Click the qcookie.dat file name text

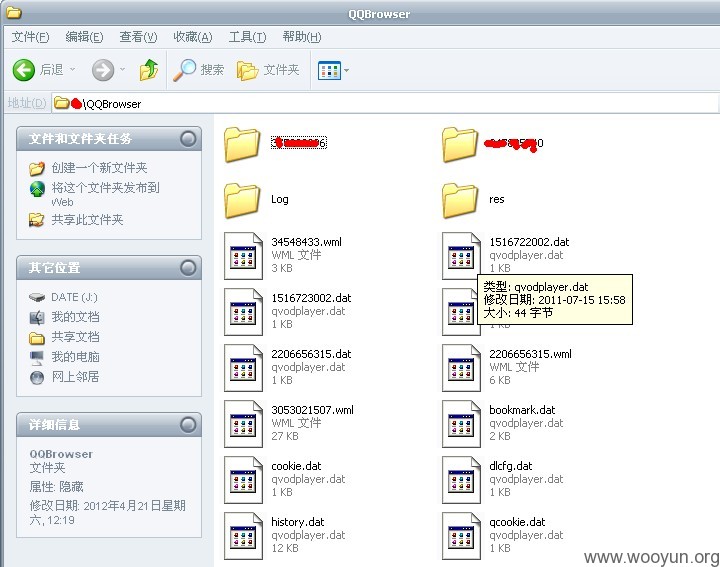[518, 522]
